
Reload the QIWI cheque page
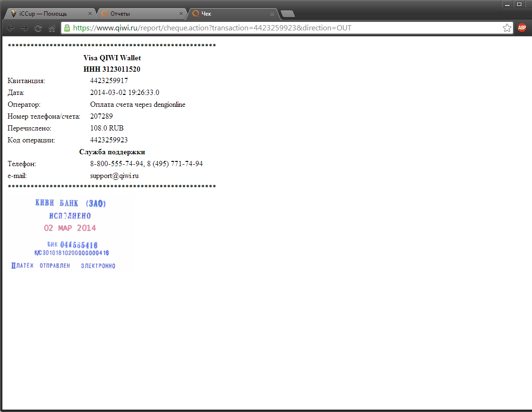tap(38, 28)
